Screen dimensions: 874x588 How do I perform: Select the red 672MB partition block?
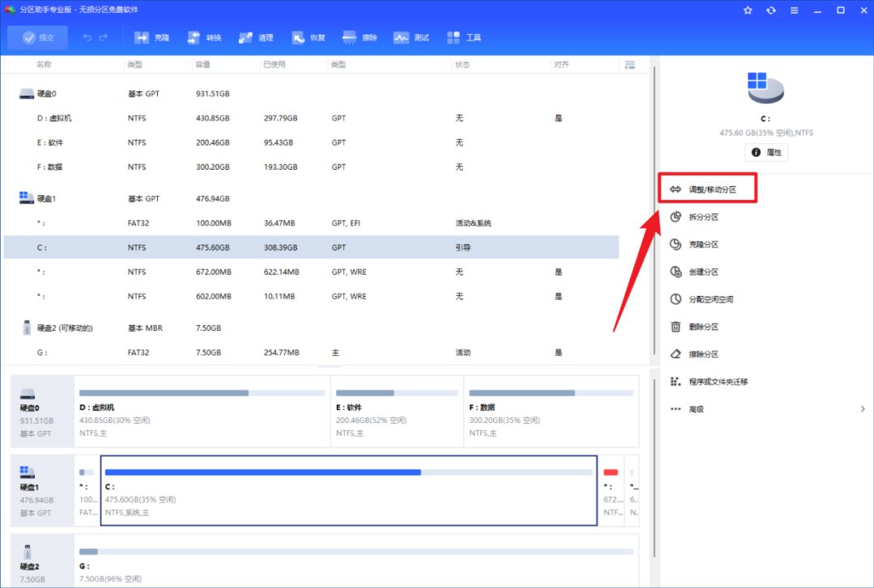612,490
